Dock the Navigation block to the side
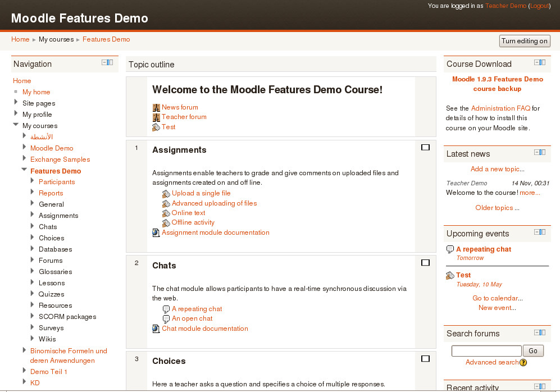 pyautogui.click(x=110, y=62)
